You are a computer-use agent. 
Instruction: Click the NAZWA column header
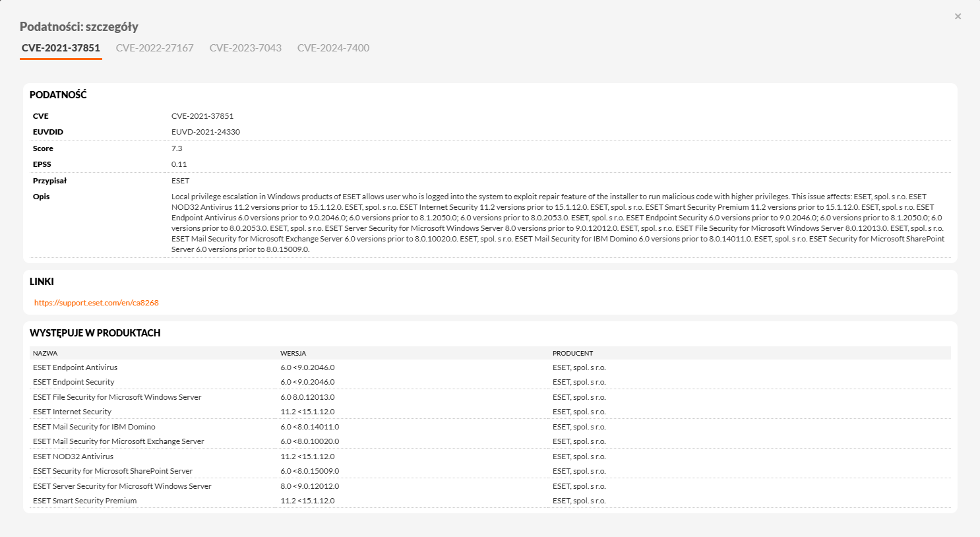[46, 354]
